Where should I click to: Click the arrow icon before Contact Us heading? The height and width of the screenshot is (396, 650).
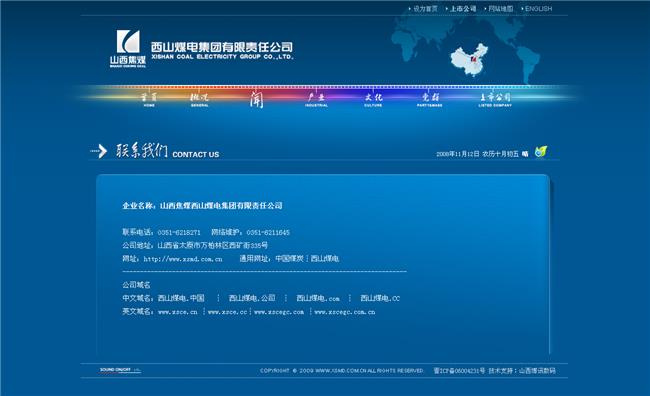pyautogui.click(x=99, y=151)
